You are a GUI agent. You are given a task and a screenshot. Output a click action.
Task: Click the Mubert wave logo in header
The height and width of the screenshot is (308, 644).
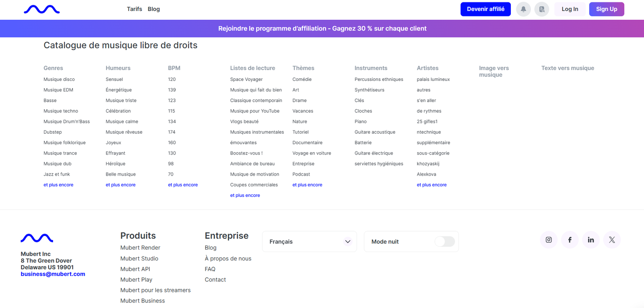[x=41, y=9]
